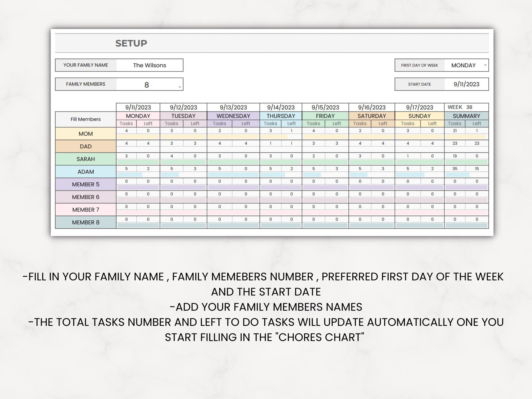532x399 pixels.
Task: Click ADAM's summary tasks total 35
Action: tap(455, 169)
